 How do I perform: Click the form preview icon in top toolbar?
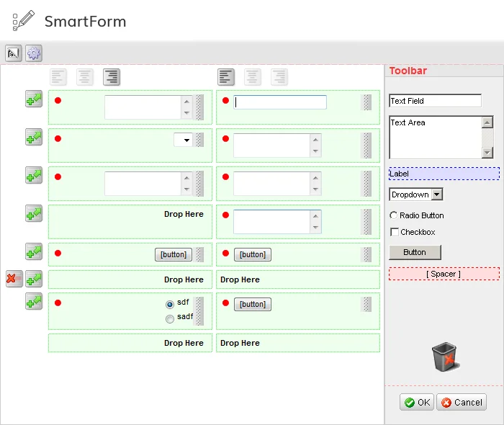14,53
